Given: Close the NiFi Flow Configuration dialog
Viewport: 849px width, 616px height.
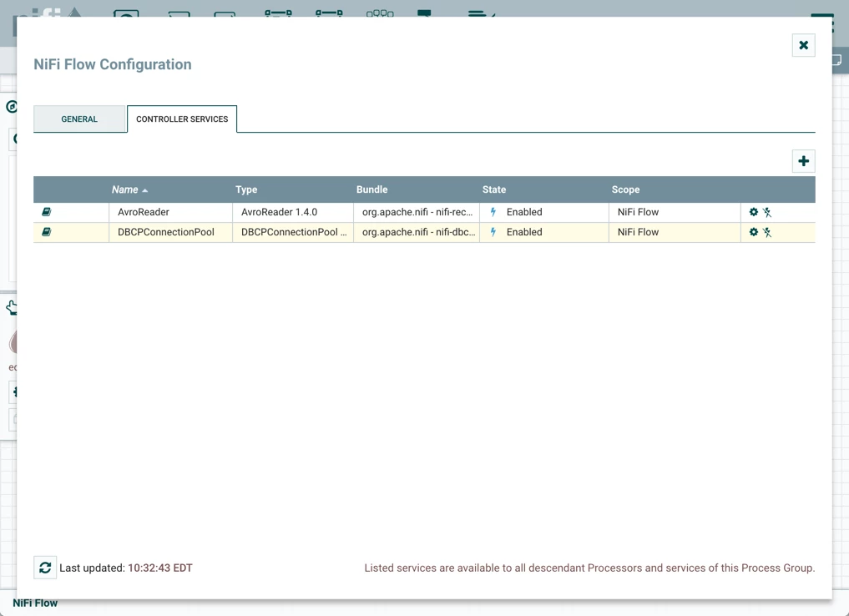Looking at the screenshot, I should click(x=804, y=45).
